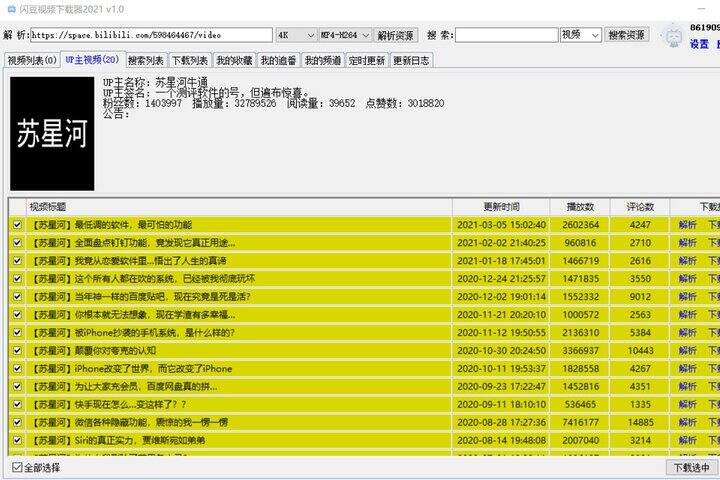Toggle checkbox for 我竟从恋爱软件里 row

click(x=17, y=261)
